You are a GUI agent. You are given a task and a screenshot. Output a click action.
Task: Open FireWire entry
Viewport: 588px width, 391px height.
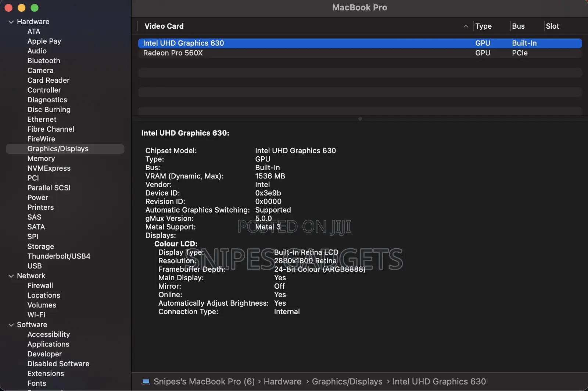pyautogui.click(x=41, y=139)
